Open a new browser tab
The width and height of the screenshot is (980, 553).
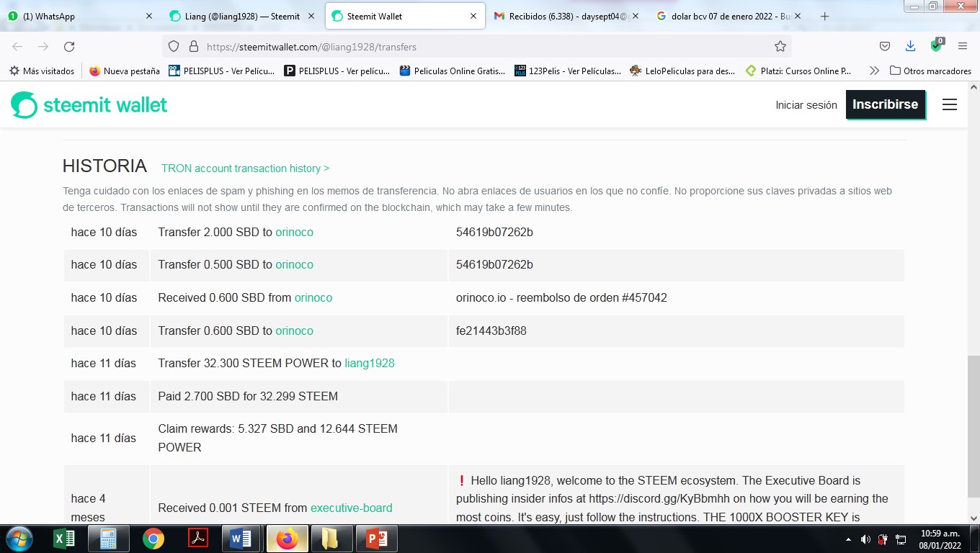(825, 16)
